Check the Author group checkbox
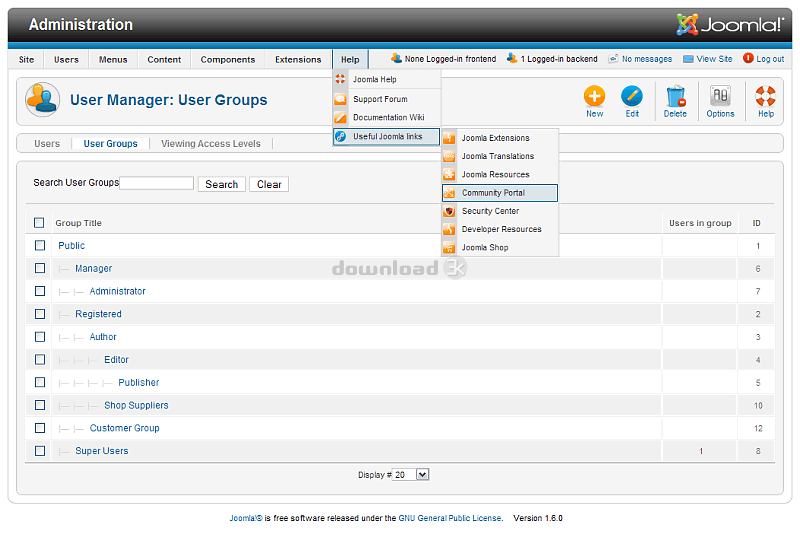The image size is (800, 534). 40,337
